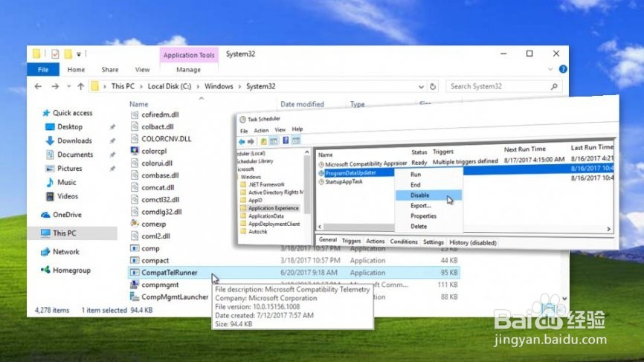The width and height of the screenshot is (644, 362).
Task: Sort files by the Name column header
Action: [x=139, y=104]
